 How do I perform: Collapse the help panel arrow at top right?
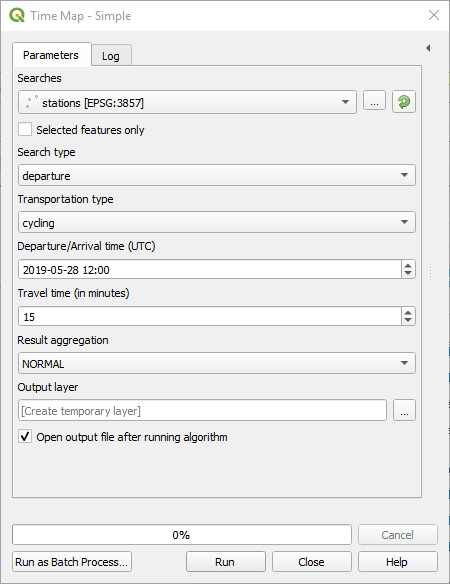(428, 48)
